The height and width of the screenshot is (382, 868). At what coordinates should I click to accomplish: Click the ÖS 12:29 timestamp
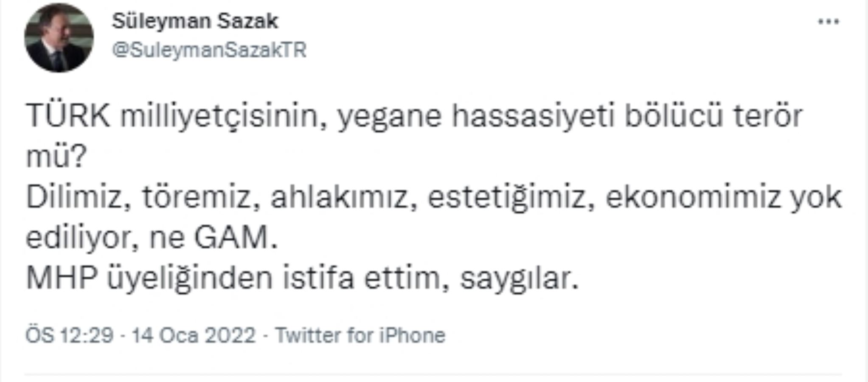70,335
